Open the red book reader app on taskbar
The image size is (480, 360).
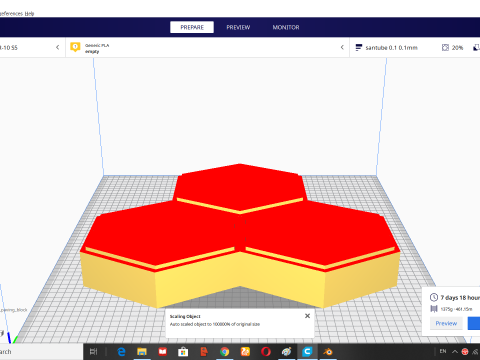tap(162, 351)
